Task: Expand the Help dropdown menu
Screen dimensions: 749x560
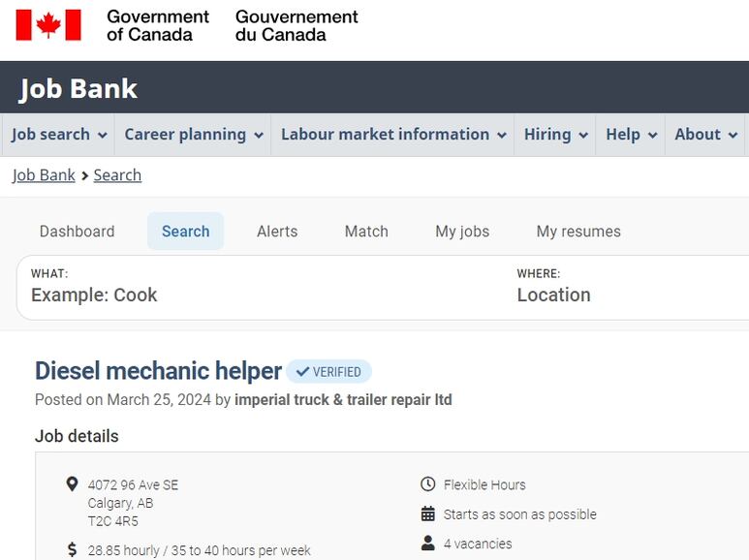Action: pyautogui.click(x=631, y=135)
